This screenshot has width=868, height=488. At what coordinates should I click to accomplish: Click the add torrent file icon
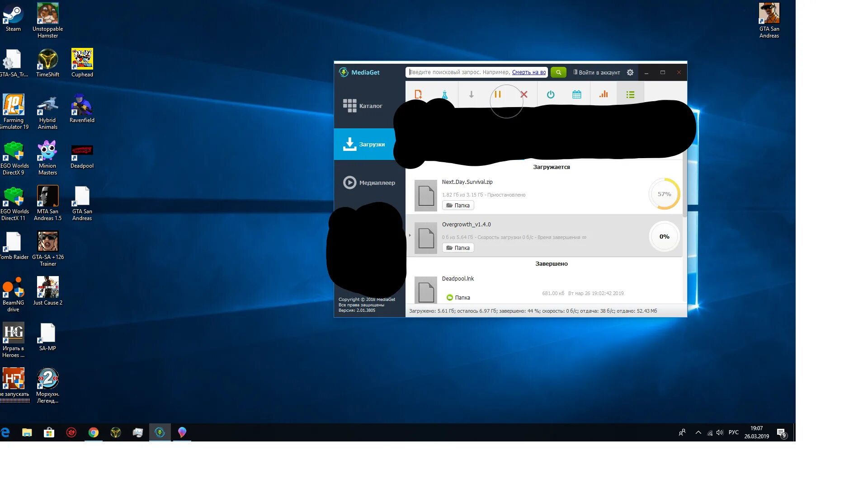tap(418, 94)
